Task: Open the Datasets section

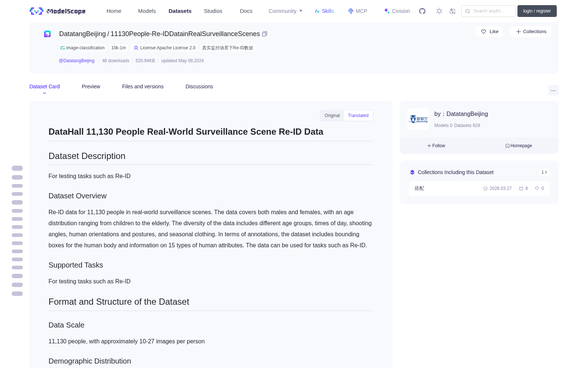Action: pyautogui.click(x=180, y=11)
